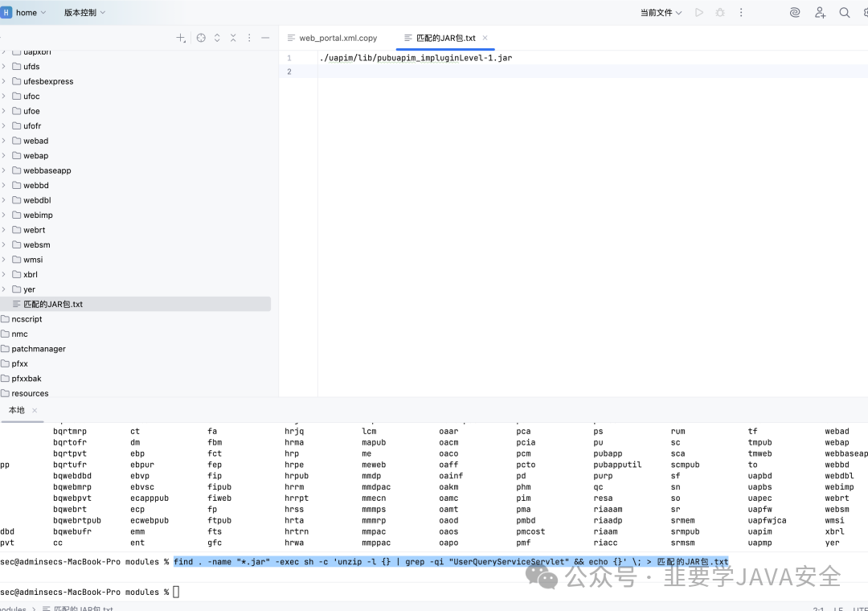The image size is (868, 611).
Task: Open the home project dropdown
Action: pyautogui.click(x=24, y=12)
